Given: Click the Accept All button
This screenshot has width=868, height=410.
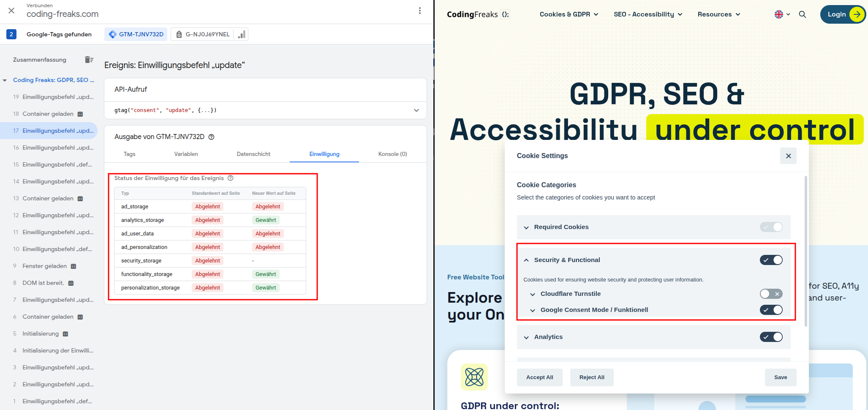Looking at the screenshot, I should [539, 377].
